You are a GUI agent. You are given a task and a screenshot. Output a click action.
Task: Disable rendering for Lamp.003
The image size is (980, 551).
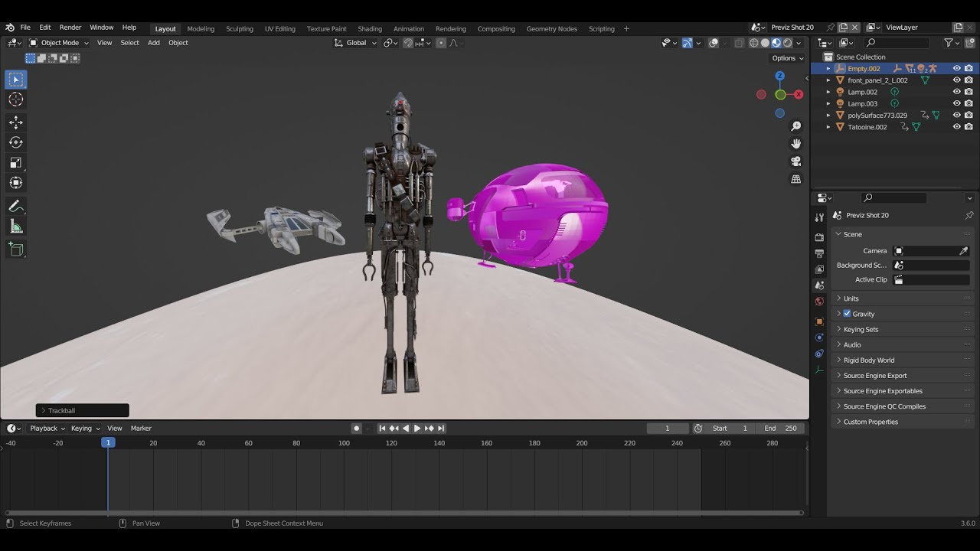(x=969, y=103)
